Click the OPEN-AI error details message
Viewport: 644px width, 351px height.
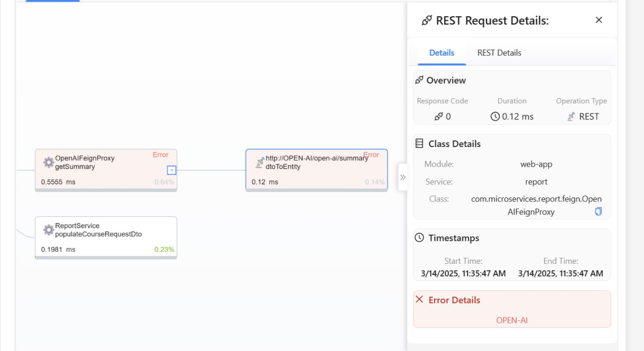(x=512, y=320)
